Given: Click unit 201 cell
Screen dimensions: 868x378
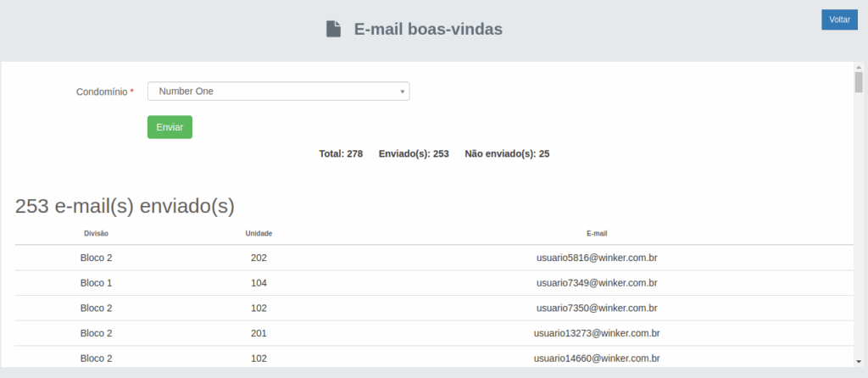Looking at the screenshot, I should [259, 333].
